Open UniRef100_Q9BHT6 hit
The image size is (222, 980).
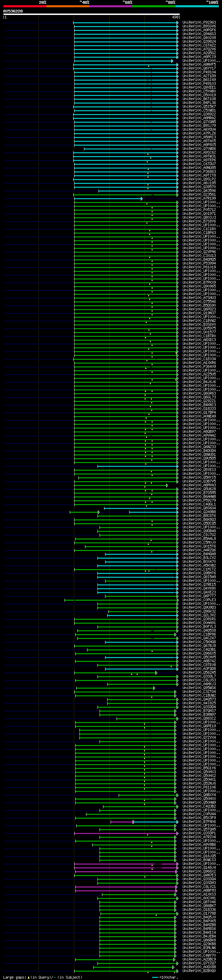click(199, 573)
